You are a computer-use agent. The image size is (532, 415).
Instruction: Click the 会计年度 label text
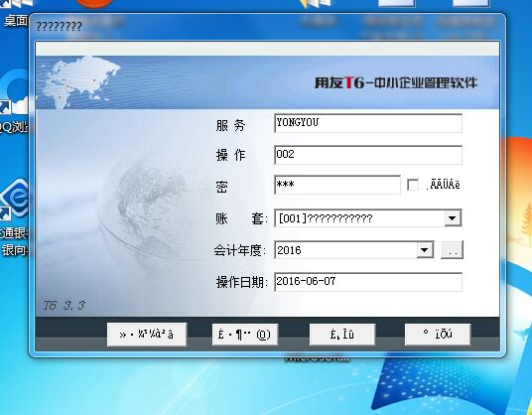[240, 251]
